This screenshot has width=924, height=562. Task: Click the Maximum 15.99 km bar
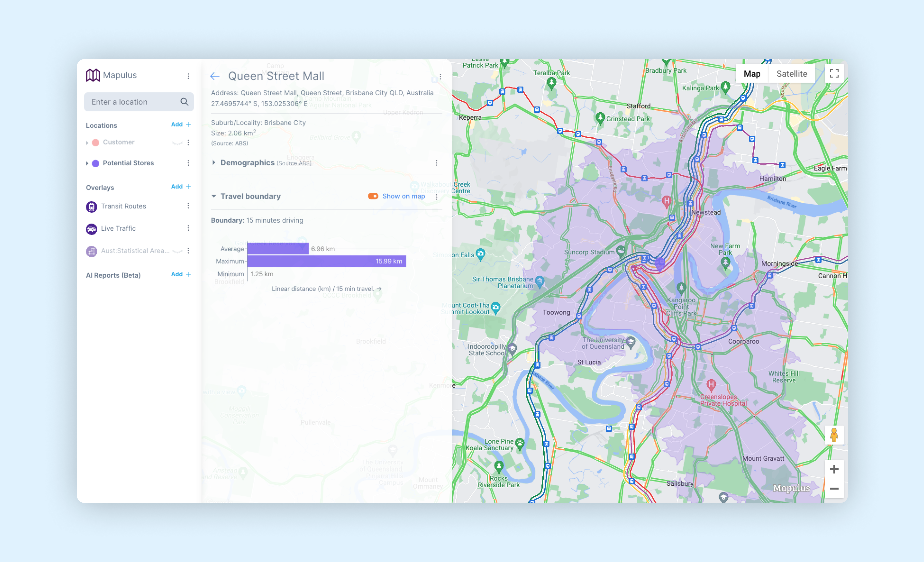click(x=327, y=262)
